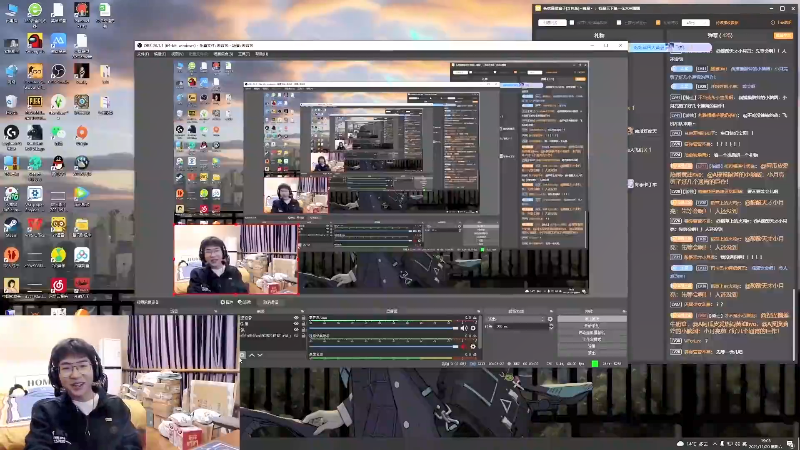Untick the orange checkbox in danmaku toolbar
Image resolution: width=800 pixels, height=450 pixels.
coord(658,22)
